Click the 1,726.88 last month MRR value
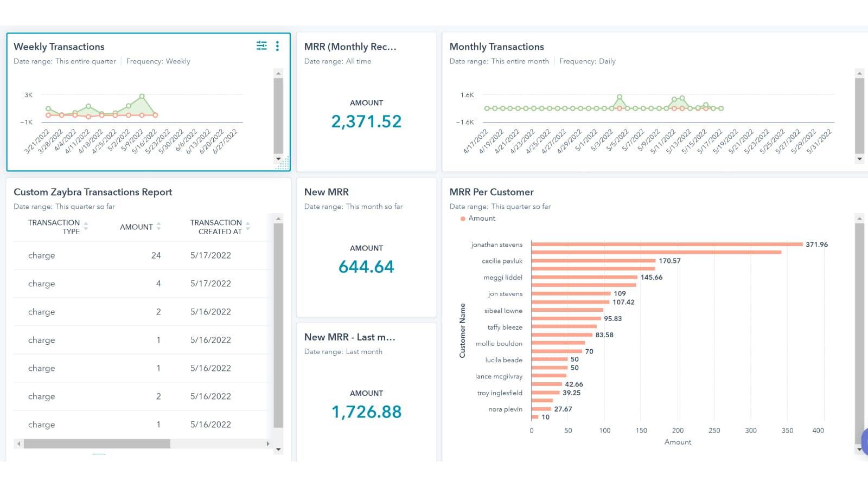Viewport: 868px width, 488px height. pos(366,412)
